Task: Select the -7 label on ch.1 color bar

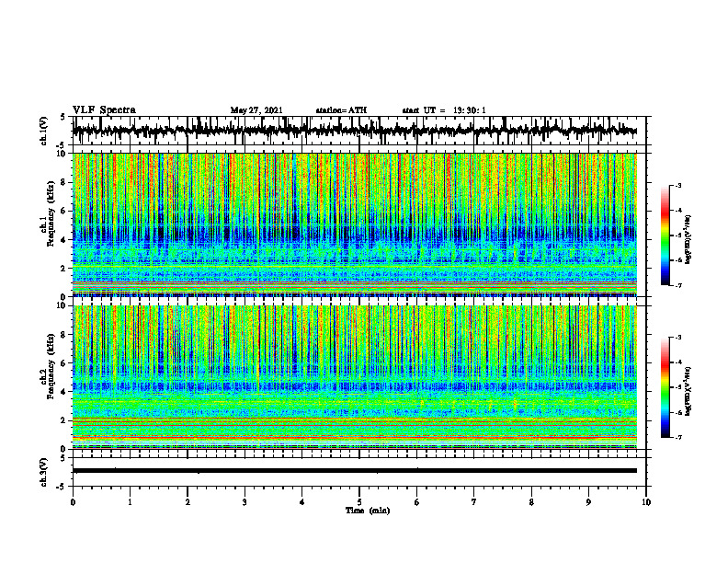Action: [x=677, y=285]
